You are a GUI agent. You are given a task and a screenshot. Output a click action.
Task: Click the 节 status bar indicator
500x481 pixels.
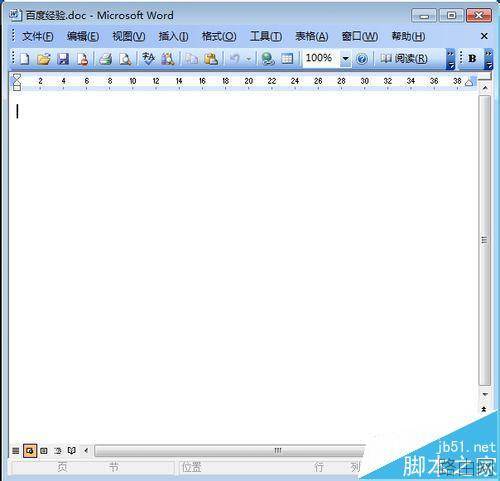(114, 467)
